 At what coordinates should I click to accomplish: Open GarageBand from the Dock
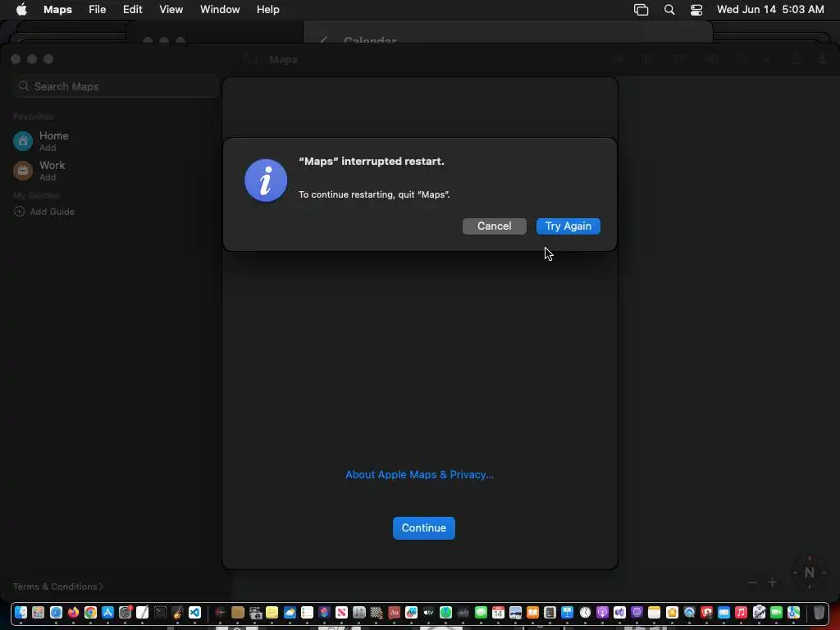coord(177,612)
